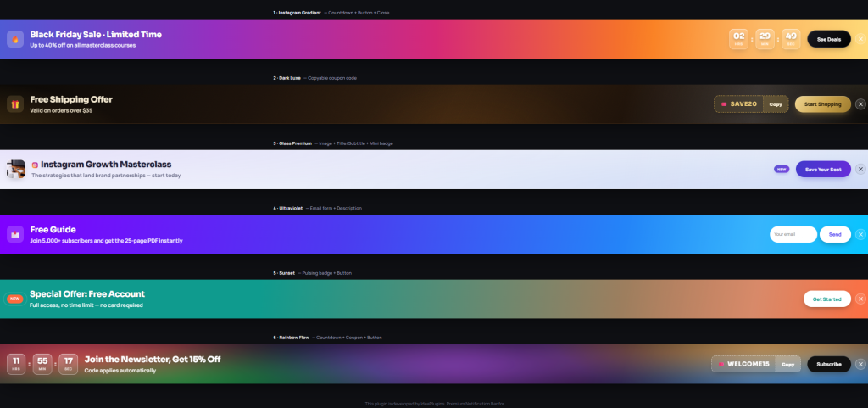Click the "Free Guide" title

pos(53,230)
